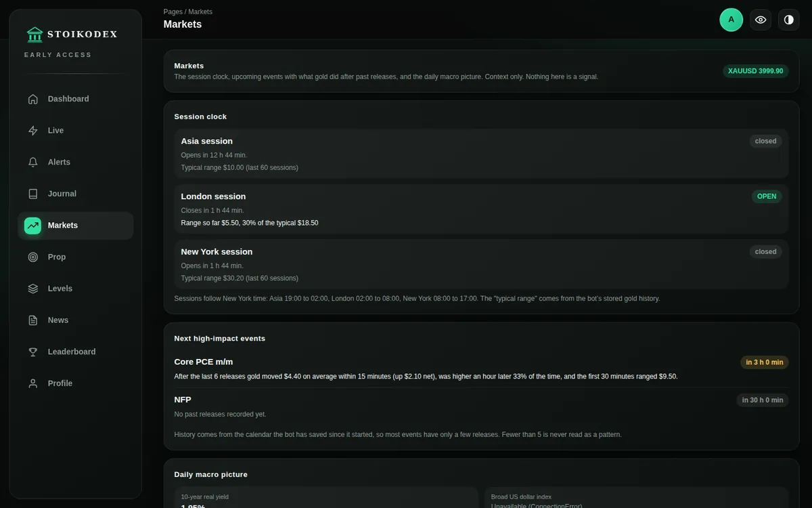The image size is (812, 508).
Task: Click the Levels stacked layers icon
Action: coord(33,289)
